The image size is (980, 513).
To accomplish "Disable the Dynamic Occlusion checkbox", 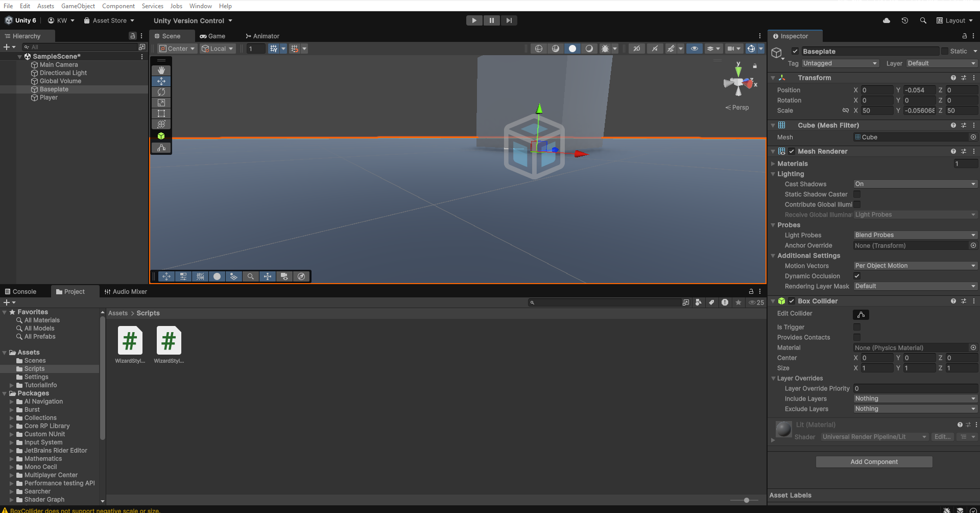I will [857, 276].
